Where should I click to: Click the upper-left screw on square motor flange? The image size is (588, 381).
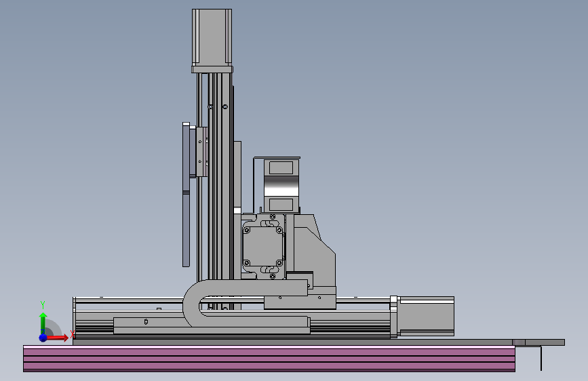(247, 230)
